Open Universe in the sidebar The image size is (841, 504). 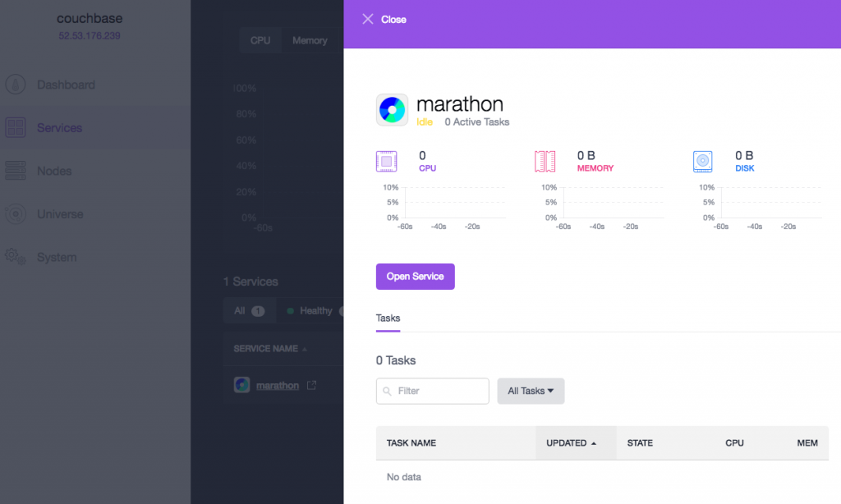(60, 214)
